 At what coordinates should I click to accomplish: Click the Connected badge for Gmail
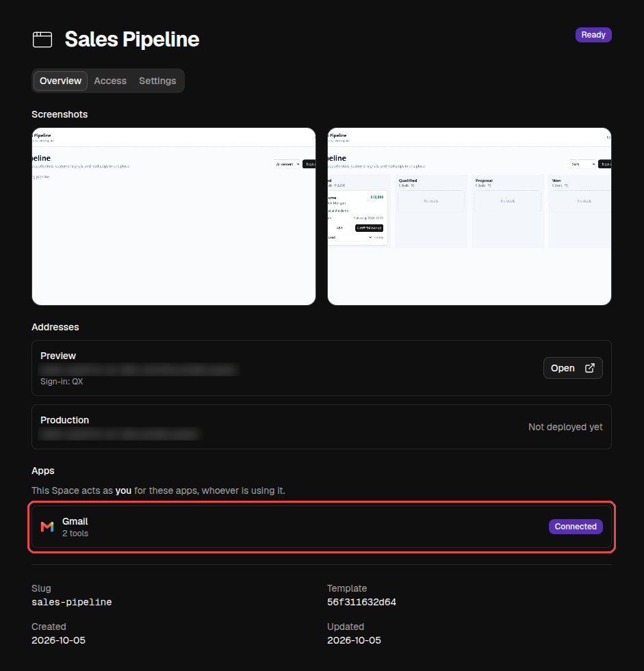pos(576,527)
